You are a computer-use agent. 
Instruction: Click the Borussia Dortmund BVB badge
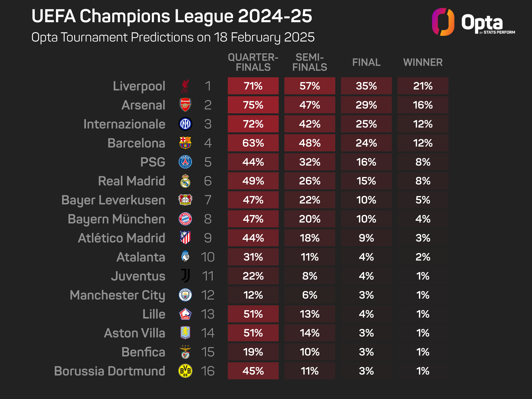[x=185, y=371]
